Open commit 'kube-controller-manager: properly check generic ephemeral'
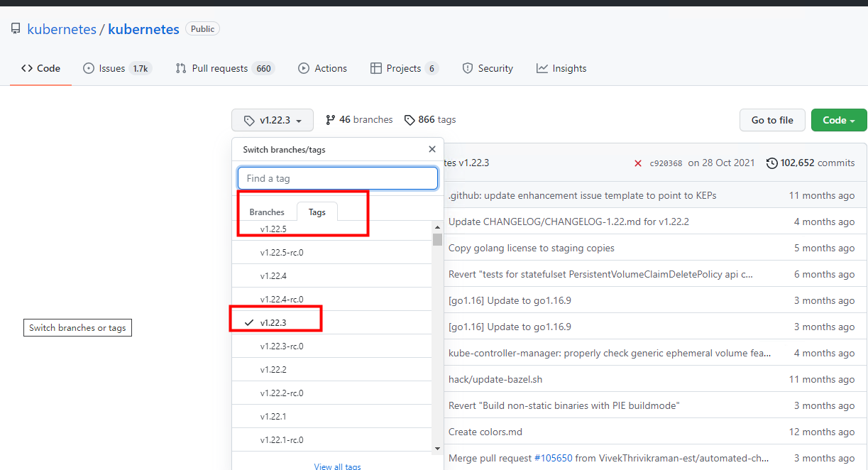 pos(610,353)
